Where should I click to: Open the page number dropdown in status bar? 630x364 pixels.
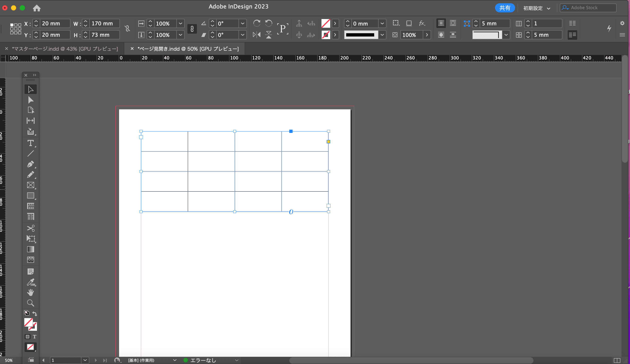tap(85, 360)
